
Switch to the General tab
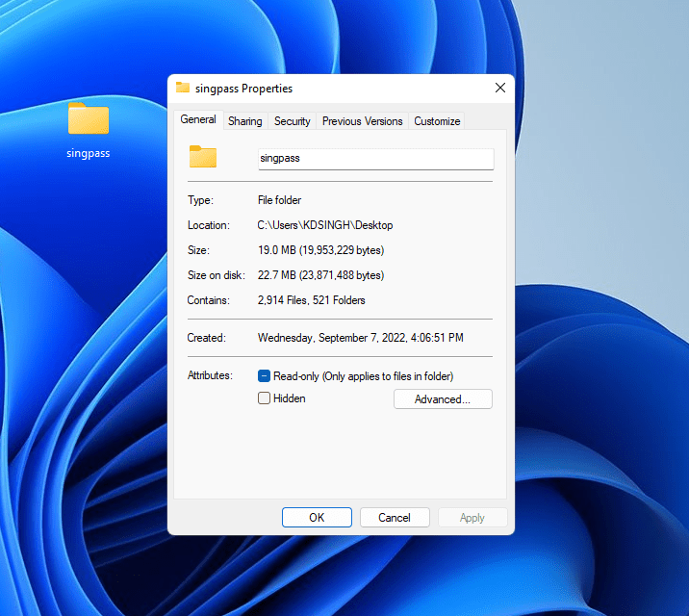[198, 119]
